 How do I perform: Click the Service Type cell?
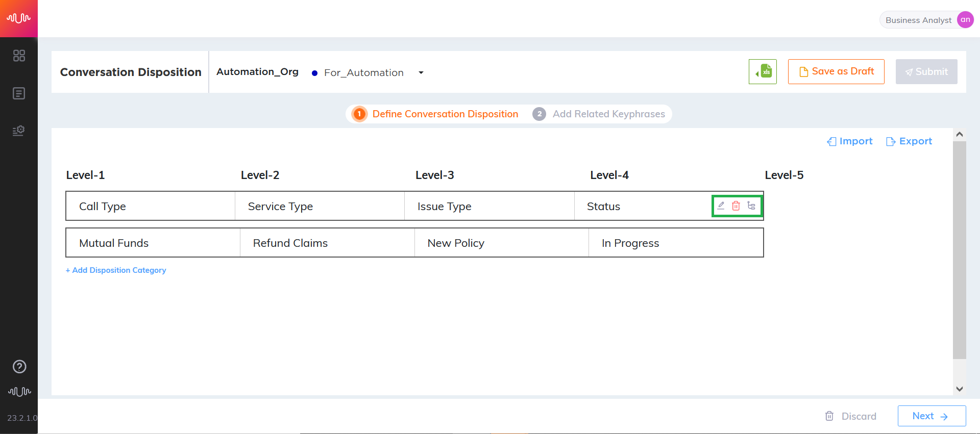(320, 206)
